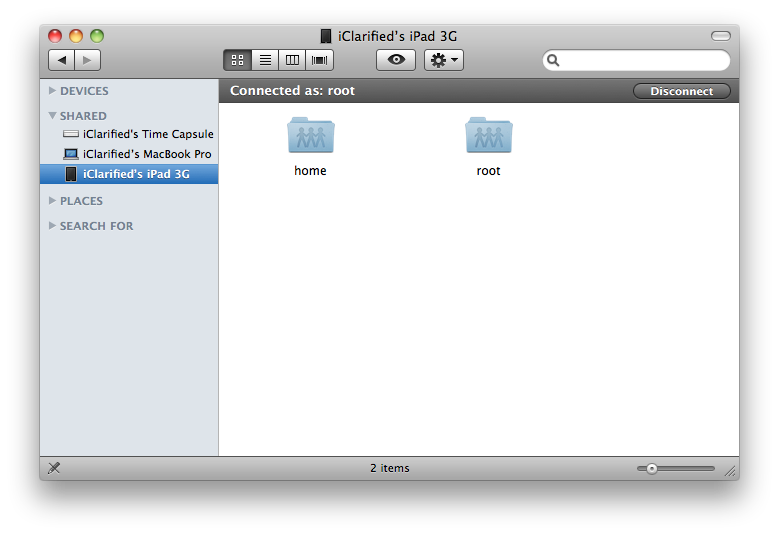Viewport: 779px width, 535px height.
Task: Click the toolbar toggle pill button
Action: [x=720, y=36]
